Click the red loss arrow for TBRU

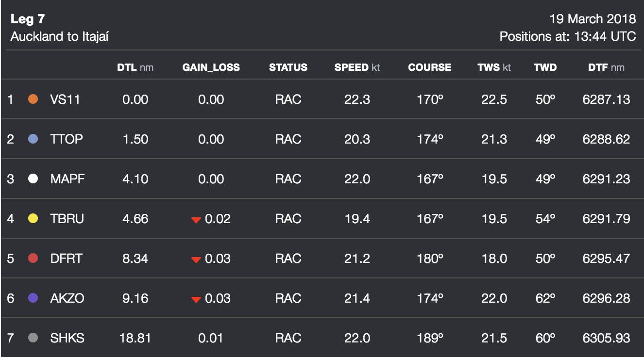196,220
